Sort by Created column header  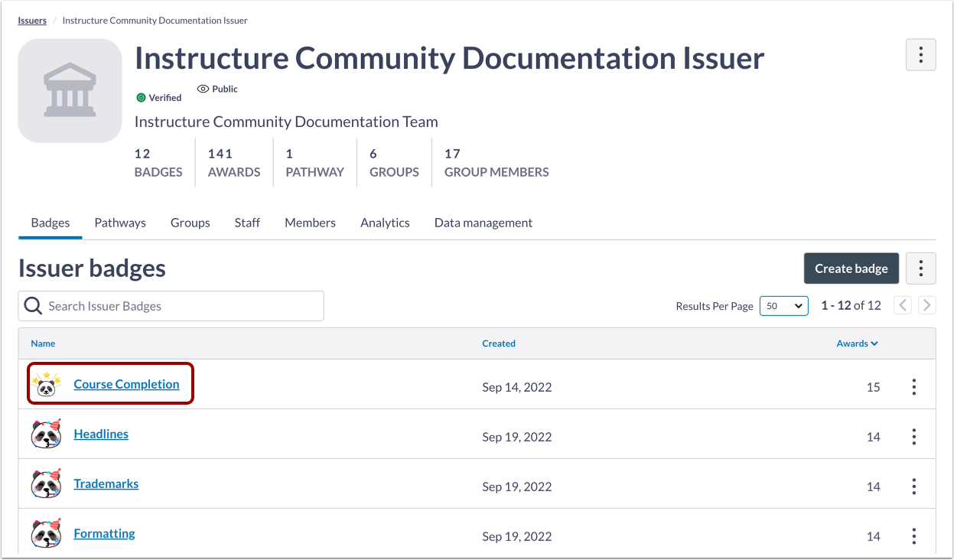(499, 343)
